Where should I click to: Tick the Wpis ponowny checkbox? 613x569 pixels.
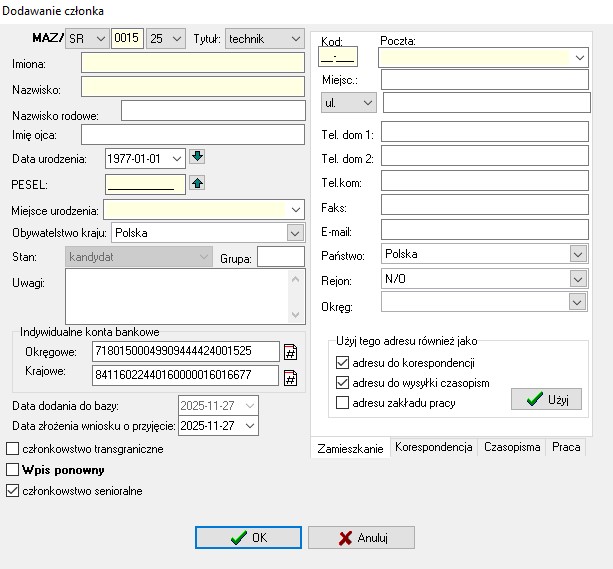point(13,470)
